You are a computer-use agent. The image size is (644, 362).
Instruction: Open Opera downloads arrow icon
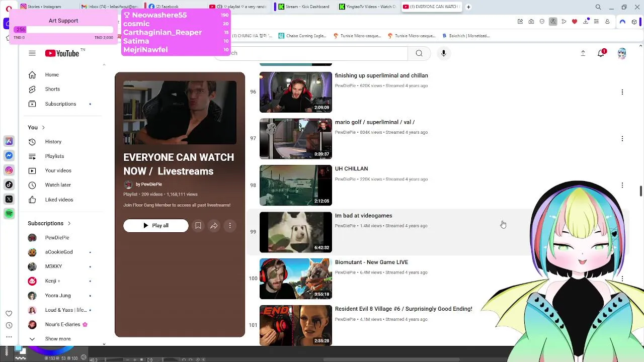tap(586, 22)
